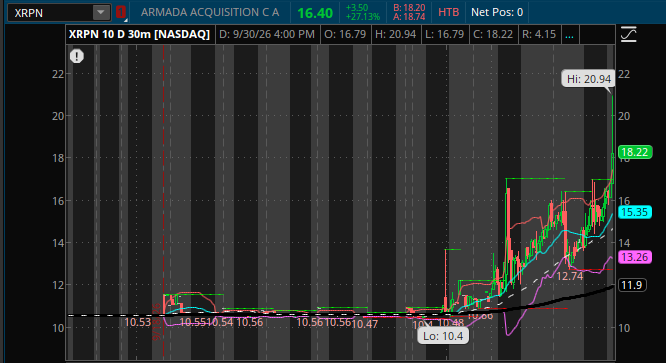Click the HTB hard-to-borrow indicator
The image size is (666, 363).
[x=449, y=12]
